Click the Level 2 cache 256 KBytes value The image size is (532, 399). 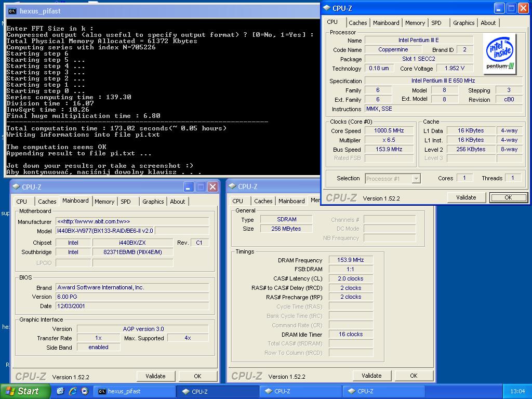point(471,149)
